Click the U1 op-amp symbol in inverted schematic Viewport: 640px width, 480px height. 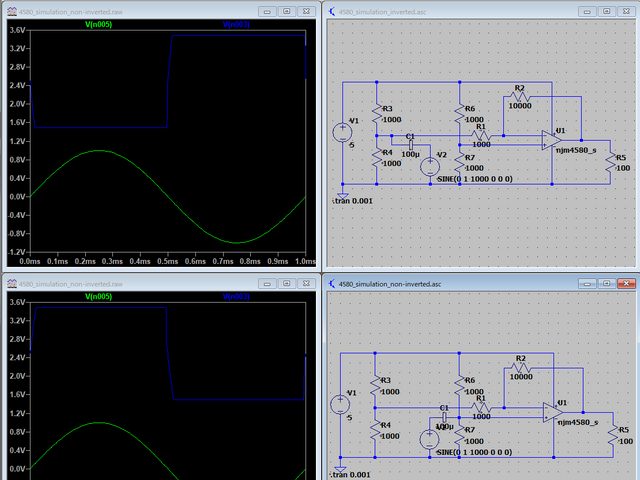point(552,140)
